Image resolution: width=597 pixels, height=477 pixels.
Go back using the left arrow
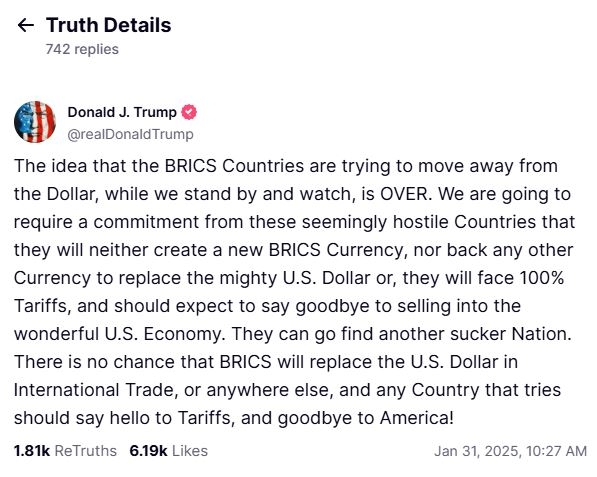(x=26, y=25)
